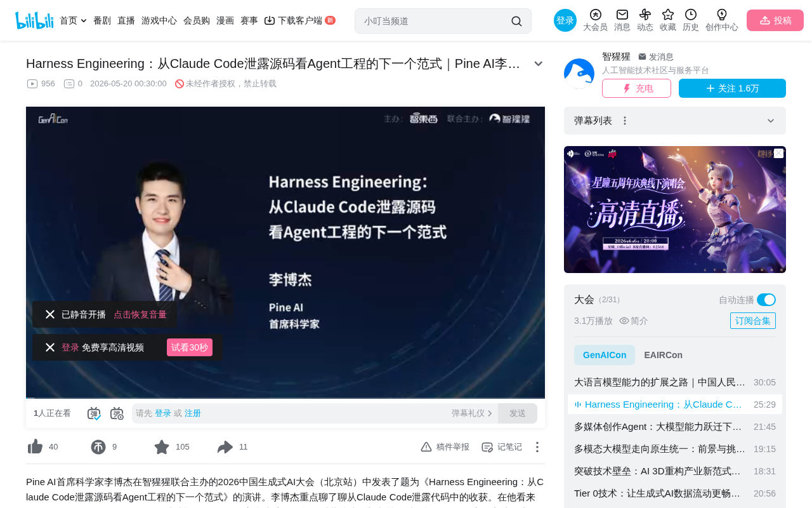
Task: Toggle 自动连播 autoplay switch
Action: tap(766, 300)
